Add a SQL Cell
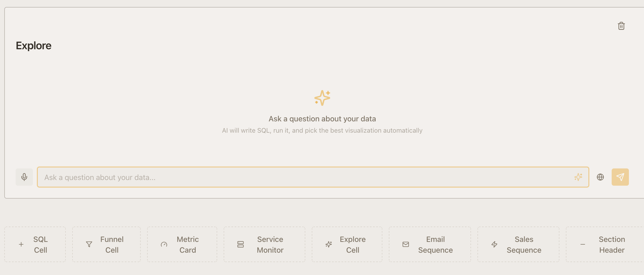644x275 pixels. point(35,244)
